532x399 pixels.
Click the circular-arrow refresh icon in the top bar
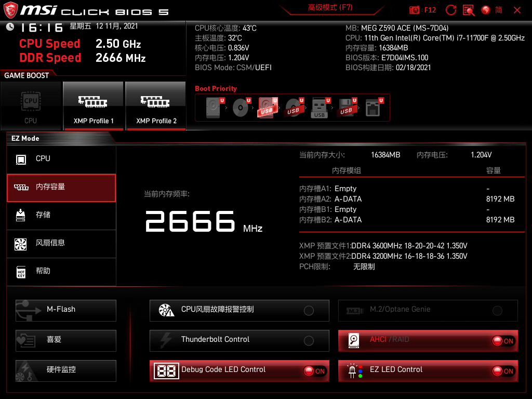[x=451, y=10]
